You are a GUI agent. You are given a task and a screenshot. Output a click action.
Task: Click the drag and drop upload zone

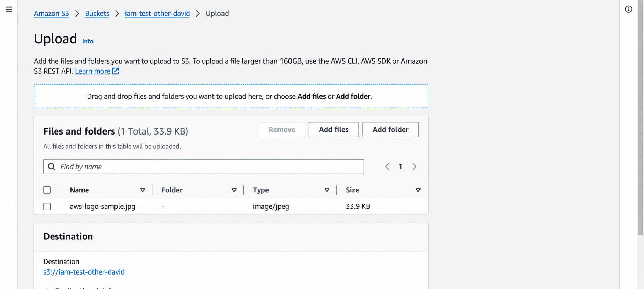(231, 96)
